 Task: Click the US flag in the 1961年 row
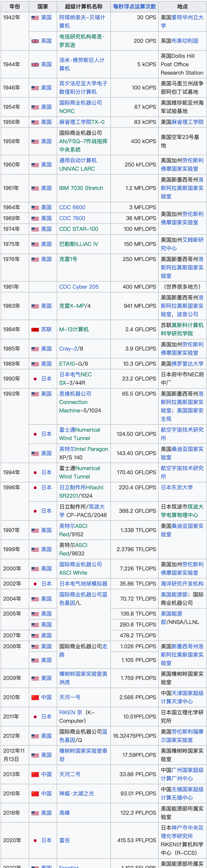click(35, 188)
